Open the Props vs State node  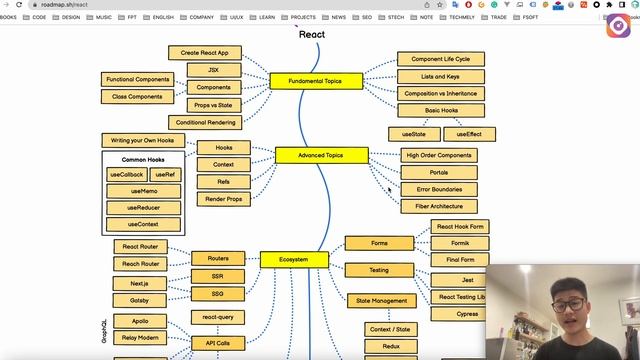(x=214, y=105)
